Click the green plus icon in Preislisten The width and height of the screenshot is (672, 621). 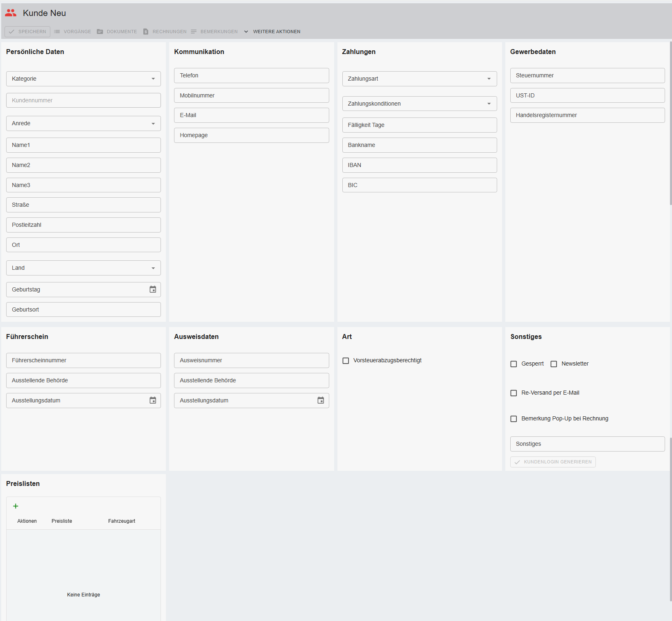(x=16, y=506)
